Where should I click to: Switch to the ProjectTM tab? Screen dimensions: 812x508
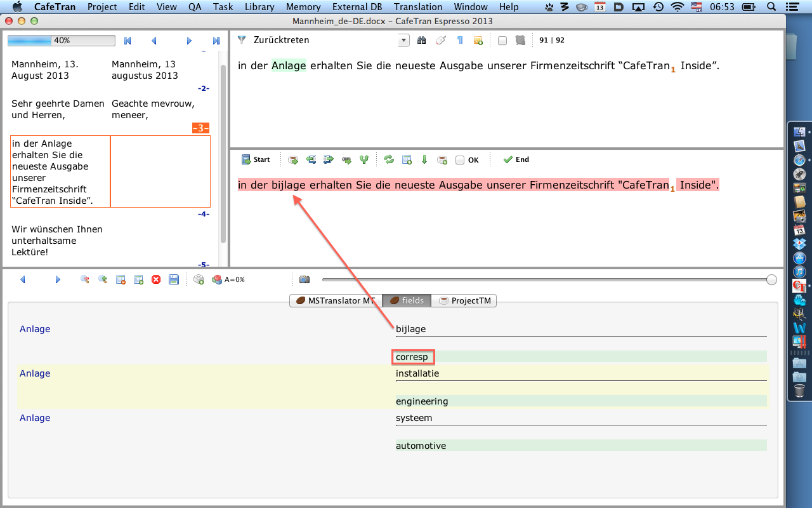click(464, 301)
